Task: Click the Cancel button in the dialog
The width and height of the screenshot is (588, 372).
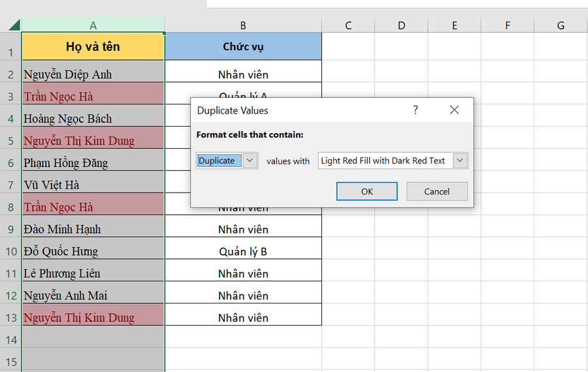Action: coord(436,191)
